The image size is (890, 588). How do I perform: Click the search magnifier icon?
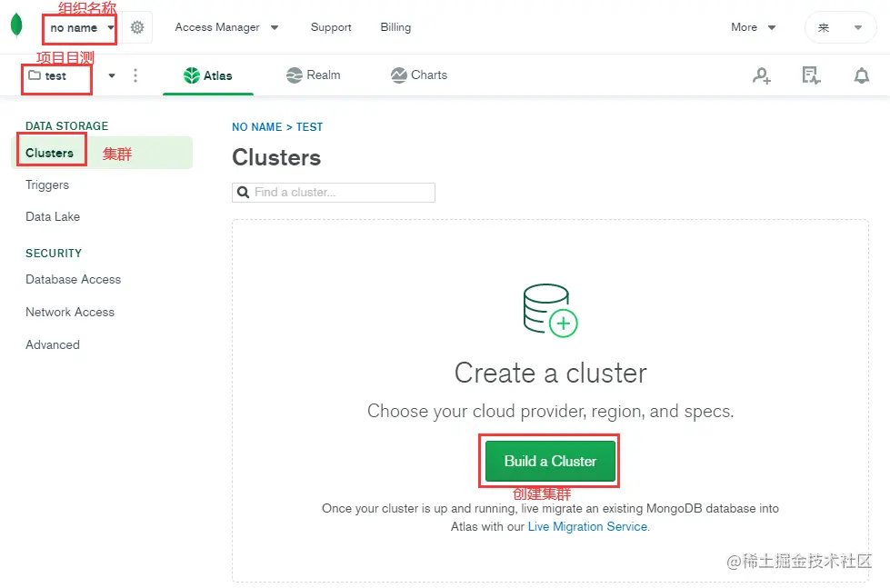tap(243, 193)
